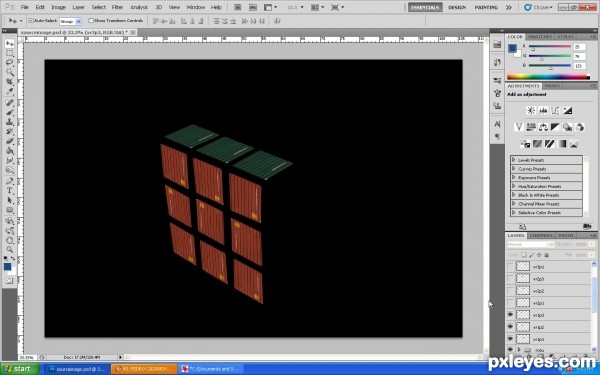This screenshot has width=600, height=375.
Task: Switch to the Swatches tab
Action: 540,37
